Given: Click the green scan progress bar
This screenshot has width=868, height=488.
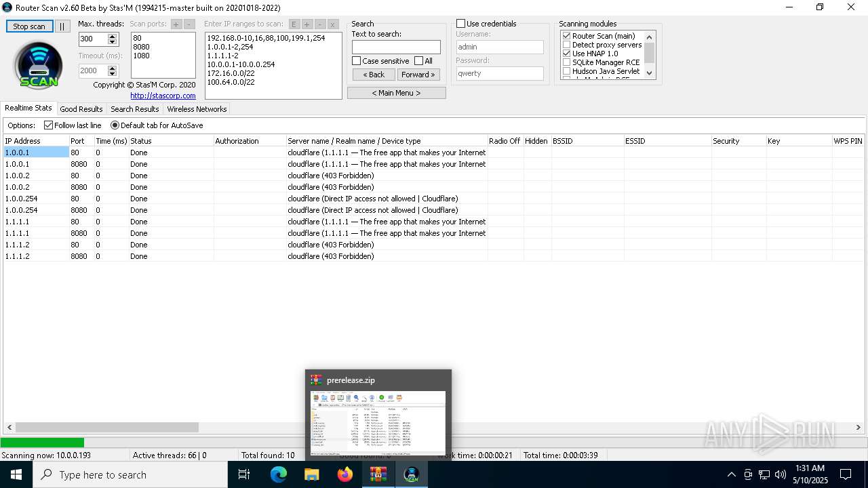Looking at the screenshot, I should pos(42,443).
